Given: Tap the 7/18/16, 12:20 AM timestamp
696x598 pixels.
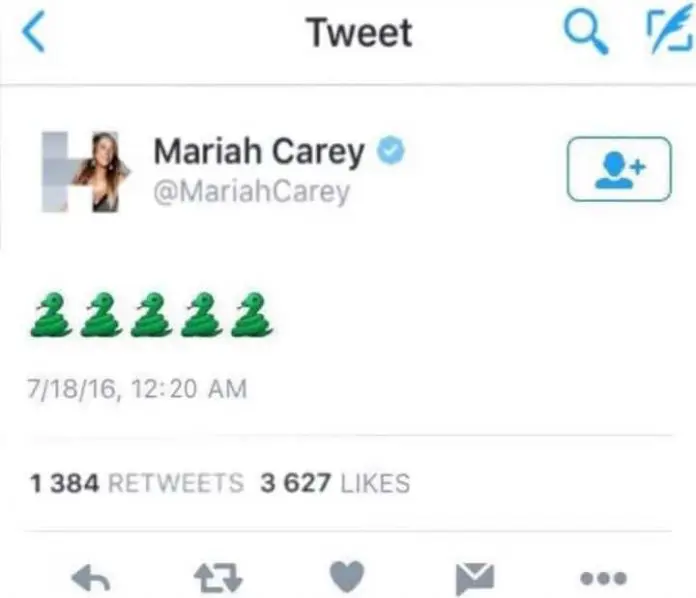Looking at the screenshot, I should click(137, 389).
